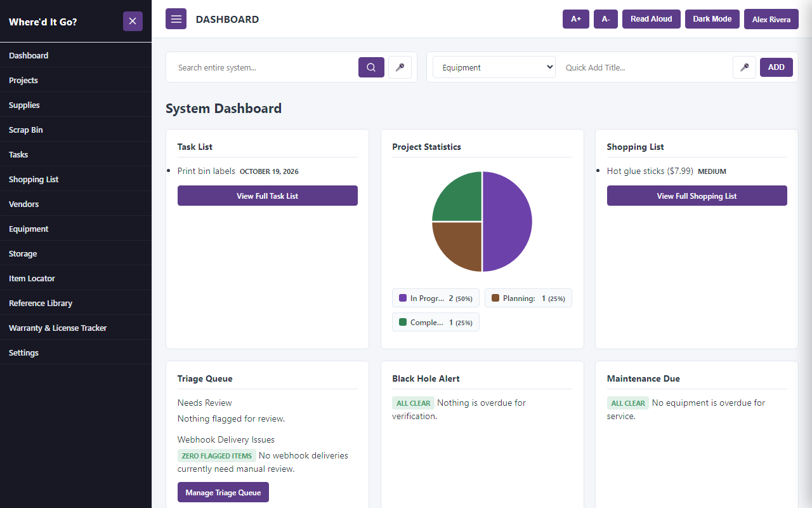Click View Full Task List button

click(x=268, y=196)
